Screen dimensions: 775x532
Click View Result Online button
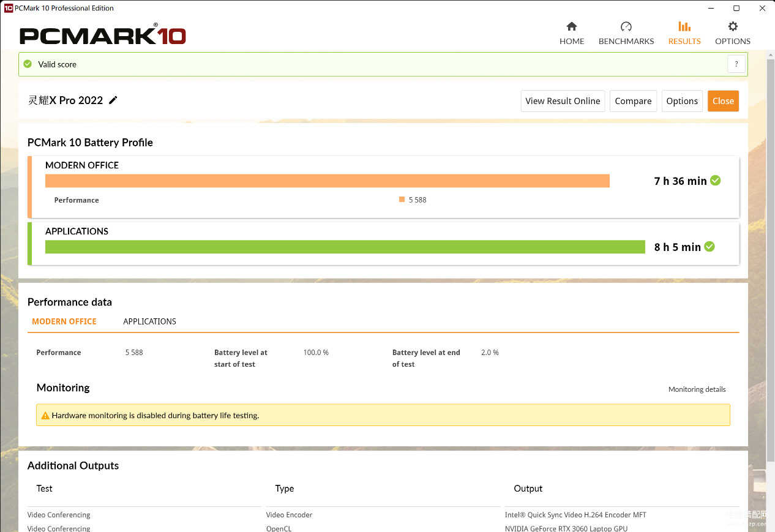tap(563, 101)
